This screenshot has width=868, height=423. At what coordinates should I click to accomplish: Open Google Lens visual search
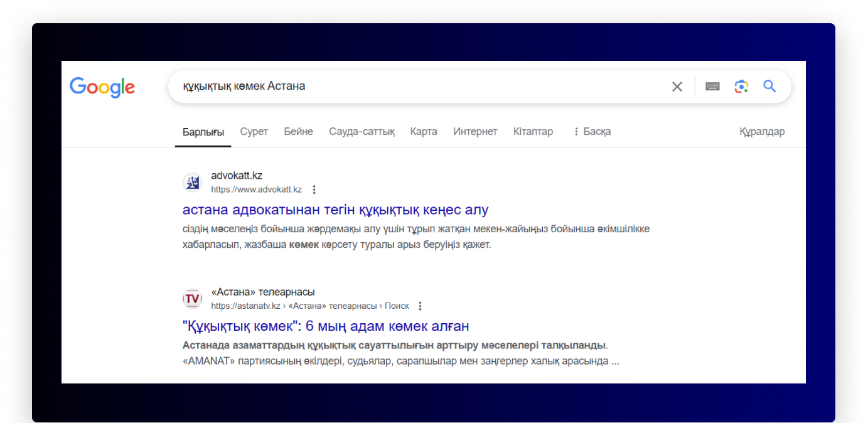click(741, 86)
